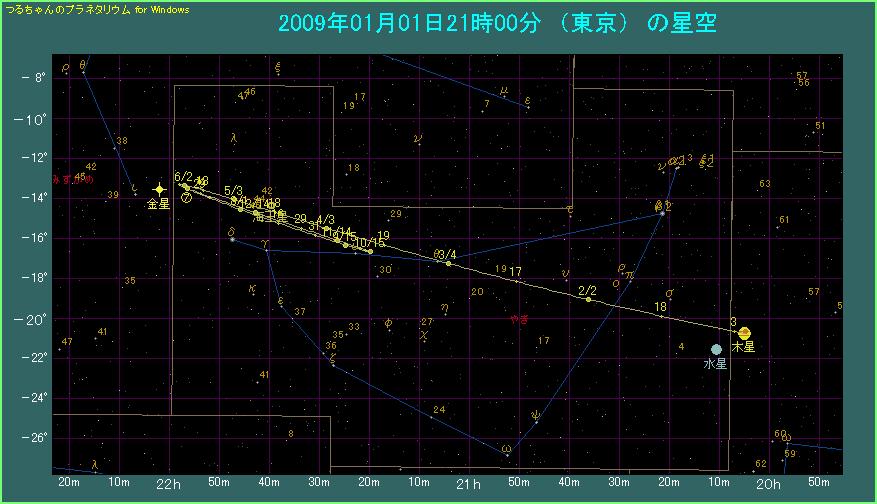This screenshot has width=877, height=504.
Task: Click the red みずがめ constellation name
Action: coord(76,180)
